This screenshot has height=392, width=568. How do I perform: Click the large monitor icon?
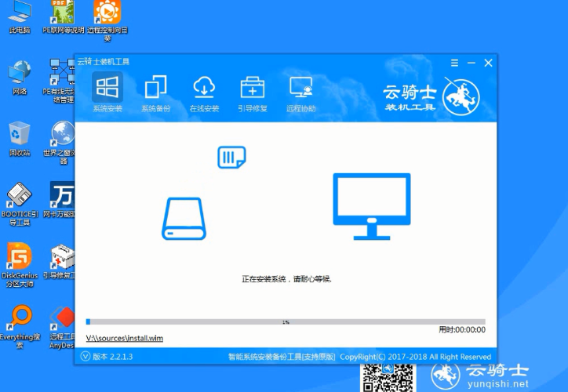tap(372, 206)
